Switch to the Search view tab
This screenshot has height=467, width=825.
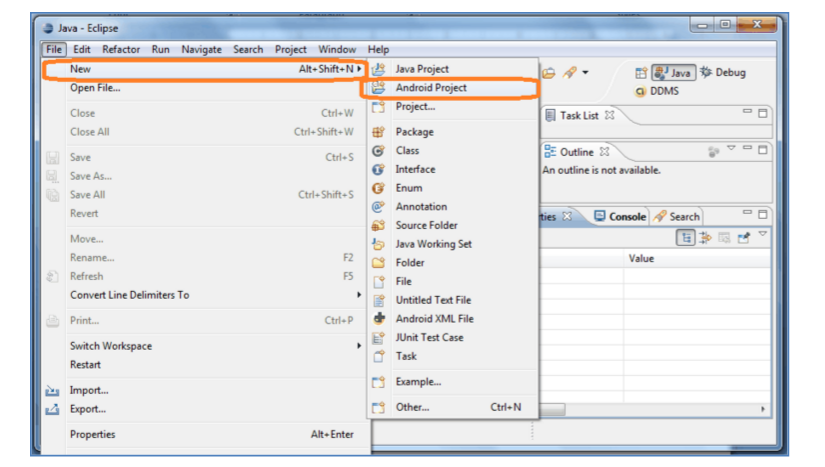tap(677, 217)
